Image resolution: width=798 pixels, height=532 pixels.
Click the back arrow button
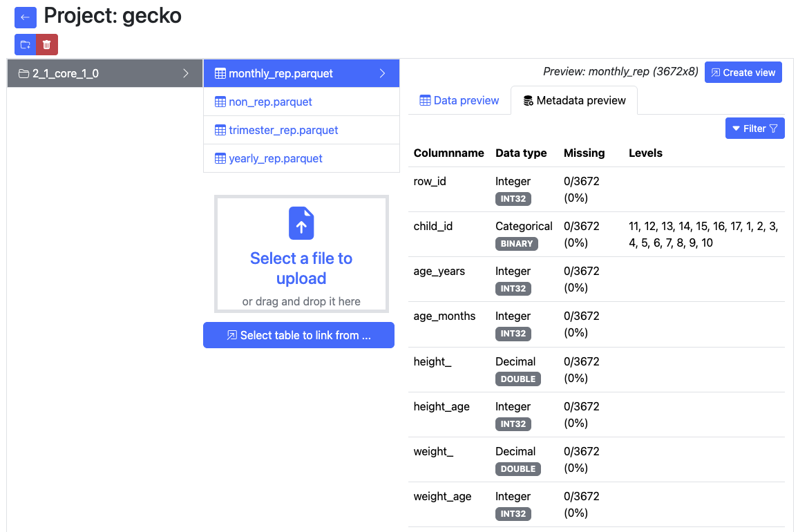26,17
